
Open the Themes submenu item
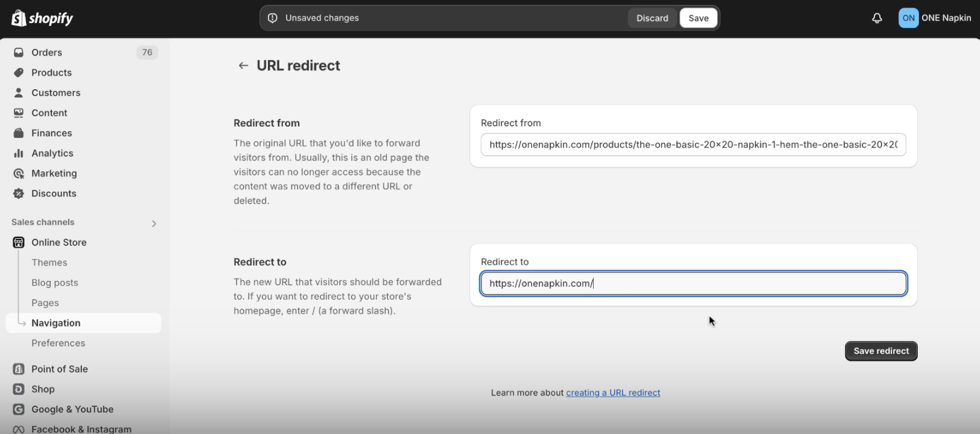pos(49,263)
